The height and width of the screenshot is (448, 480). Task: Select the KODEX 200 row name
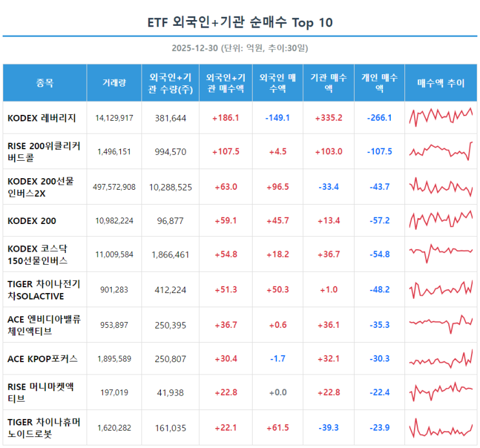point(32,221)
